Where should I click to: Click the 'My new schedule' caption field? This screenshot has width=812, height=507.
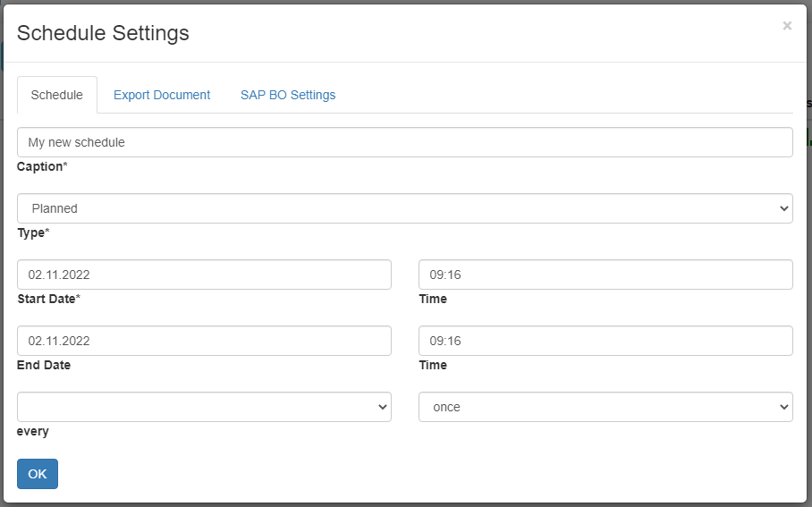(x=404, y=142)
